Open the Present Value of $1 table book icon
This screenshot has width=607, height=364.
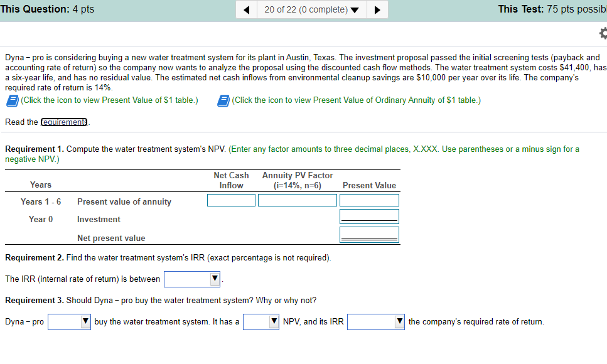13,100
